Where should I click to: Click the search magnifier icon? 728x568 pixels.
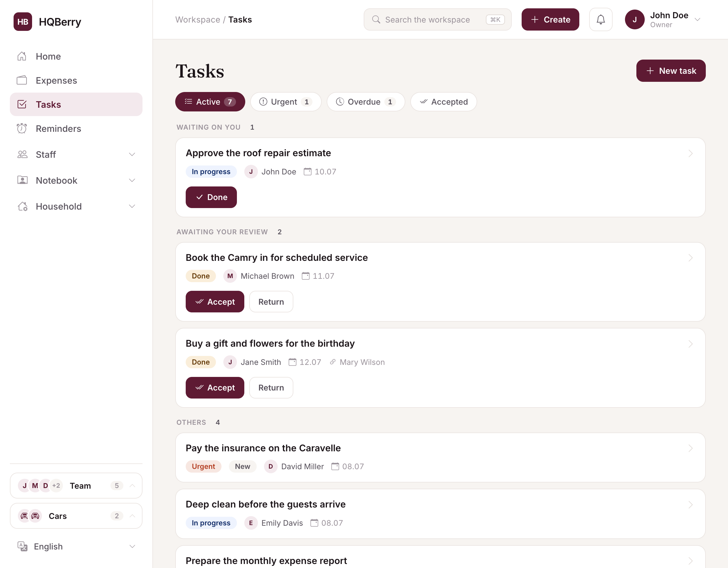click(x=376, y=20)
